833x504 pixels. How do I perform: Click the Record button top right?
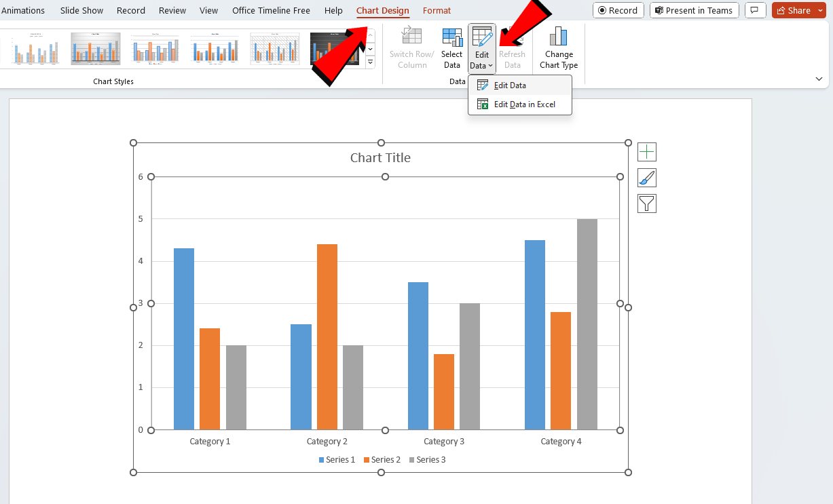click(x=618, y=10)
